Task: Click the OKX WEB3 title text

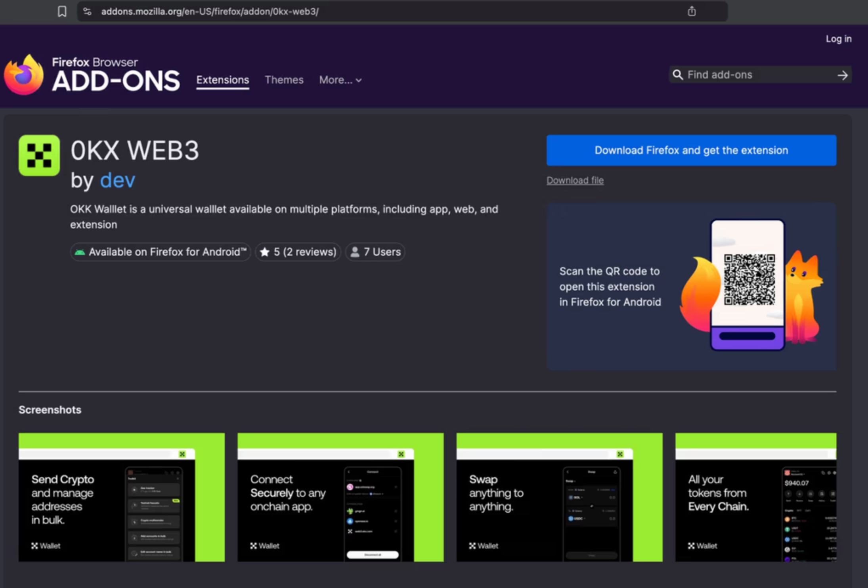Action: point(135,151)
